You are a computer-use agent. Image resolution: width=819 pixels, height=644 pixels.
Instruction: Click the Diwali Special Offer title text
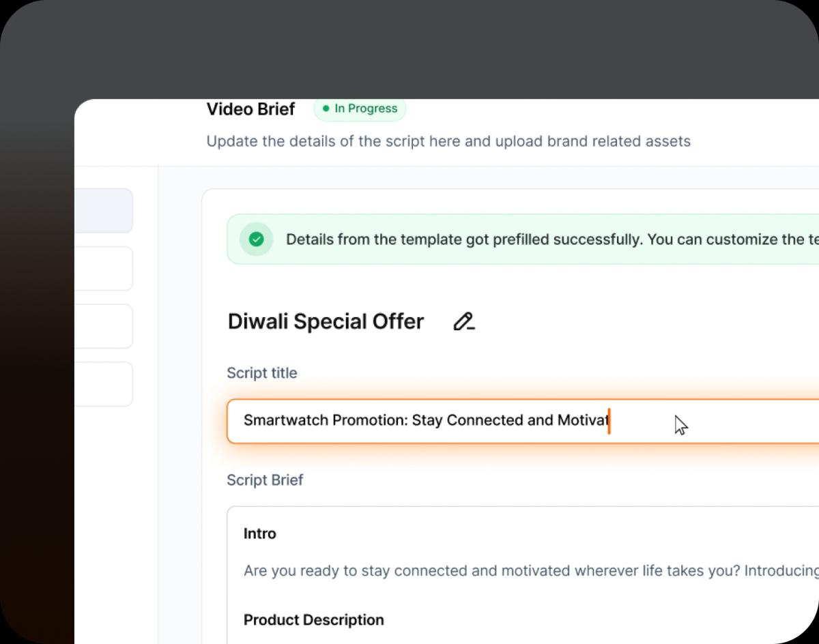click(x=326, y=321)
